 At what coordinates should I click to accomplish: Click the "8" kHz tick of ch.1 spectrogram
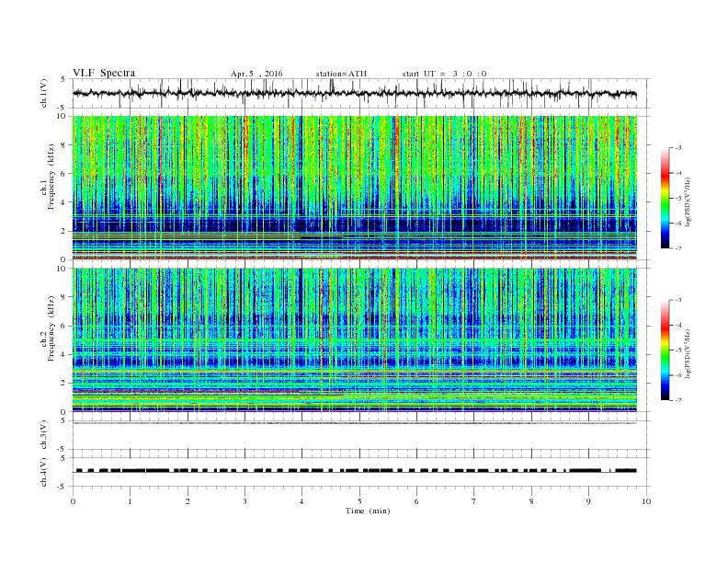[x=64, y=145]
